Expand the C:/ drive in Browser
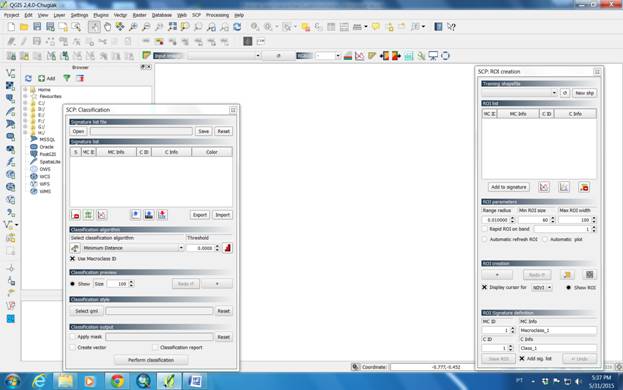Screen dimensions: 623x390 (25, 103)
